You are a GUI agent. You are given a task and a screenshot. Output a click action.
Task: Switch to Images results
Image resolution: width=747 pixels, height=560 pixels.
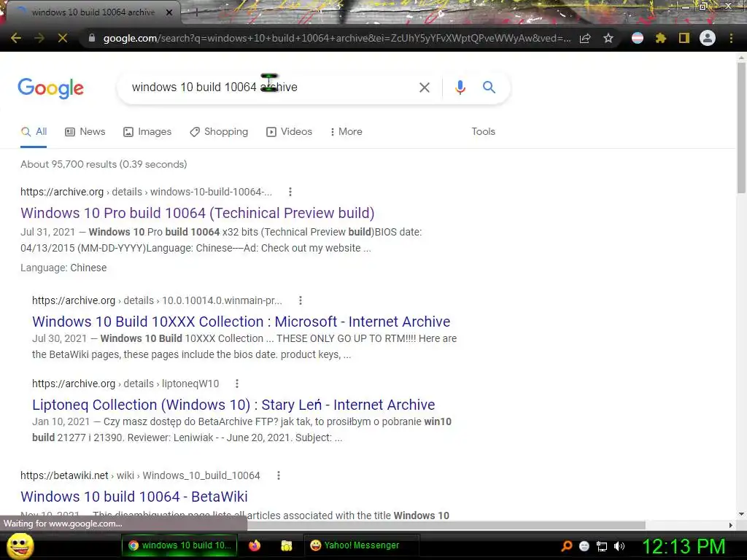click(x=147, y=132)
